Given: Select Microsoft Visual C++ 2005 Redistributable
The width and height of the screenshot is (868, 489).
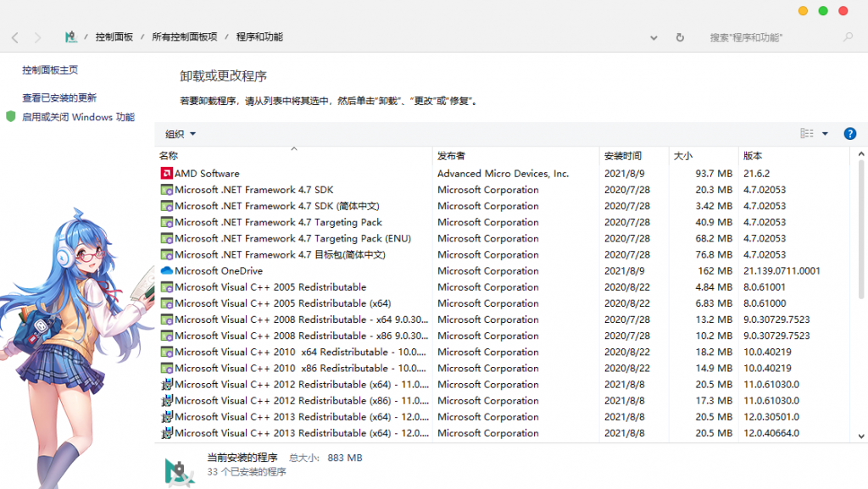Looking at the screenshot, I should point(270,287).
